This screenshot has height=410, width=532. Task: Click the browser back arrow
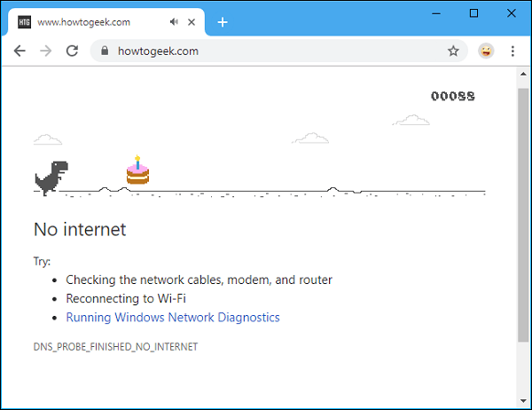pyautogui.click(x=20, y=51)
